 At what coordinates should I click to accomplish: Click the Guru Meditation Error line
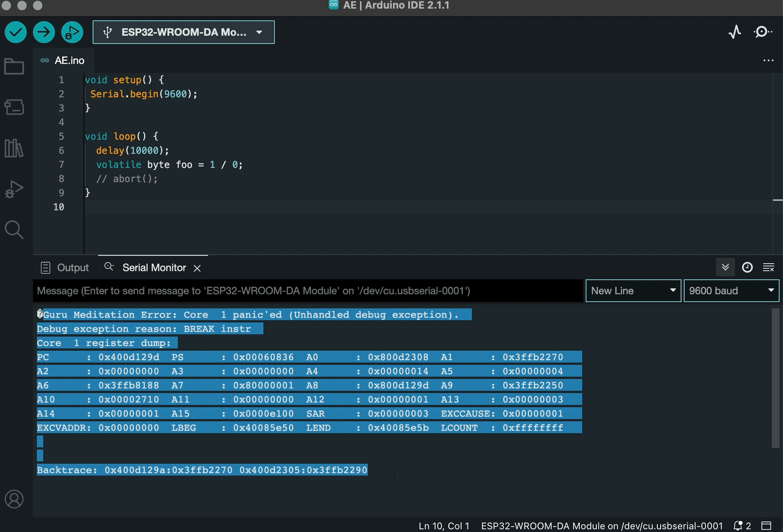(x=254, y=314)
